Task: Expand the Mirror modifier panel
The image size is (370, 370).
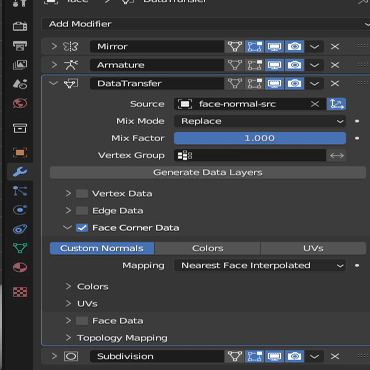Action: [x=54, y=46]
